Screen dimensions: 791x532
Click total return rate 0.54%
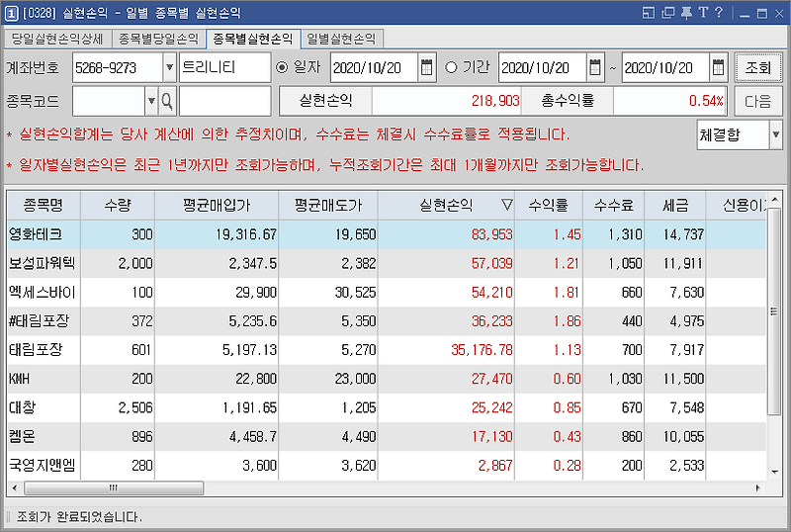point(706,101)
